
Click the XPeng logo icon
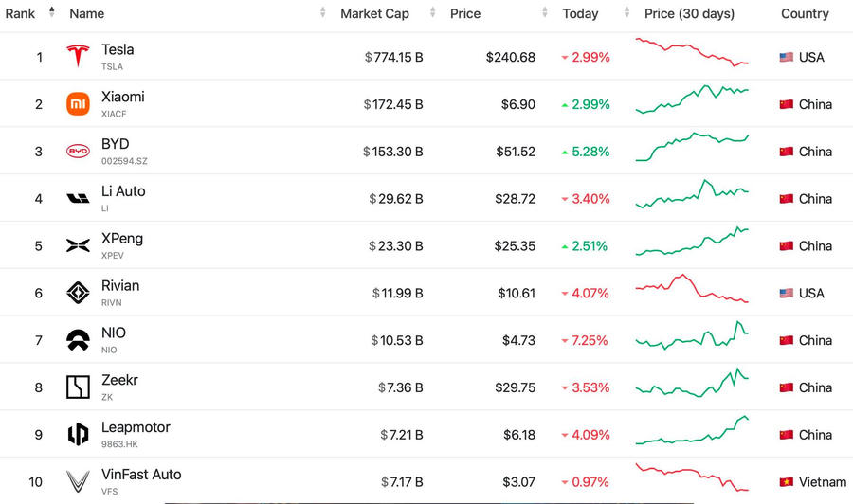point(78,246)
